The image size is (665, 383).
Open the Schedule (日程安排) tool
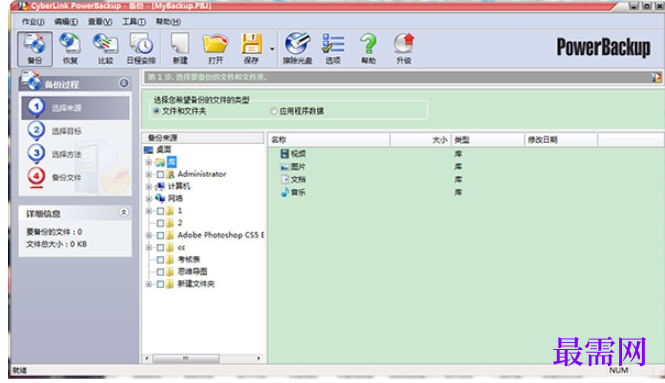pyautogui.click(x=141, y=48)
